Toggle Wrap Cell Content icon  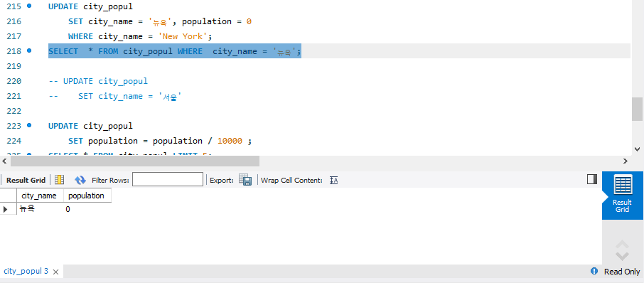point(334,180)
